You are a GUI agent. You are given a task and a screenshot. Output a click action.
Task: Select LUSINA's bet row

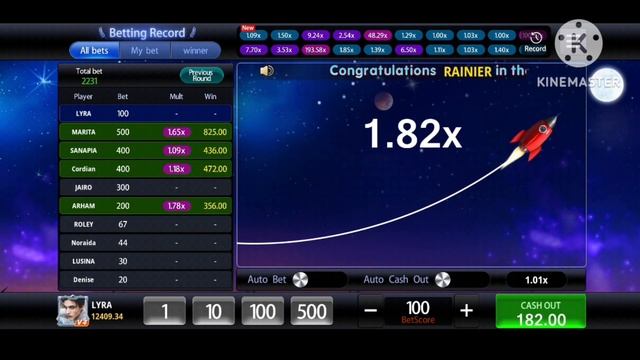pos(146,261)
